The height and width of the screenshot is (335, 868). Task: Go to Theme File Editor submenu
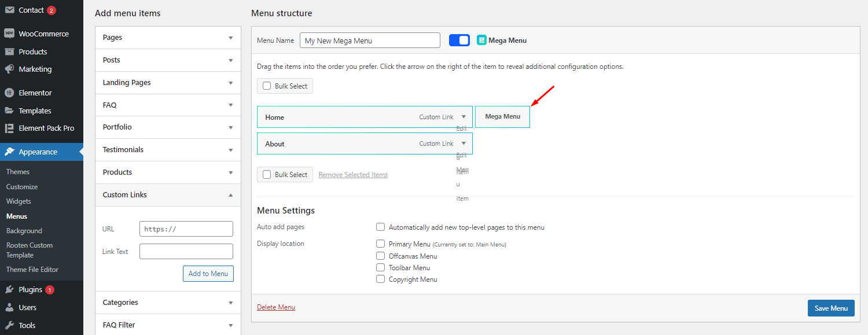pos(32,270)
